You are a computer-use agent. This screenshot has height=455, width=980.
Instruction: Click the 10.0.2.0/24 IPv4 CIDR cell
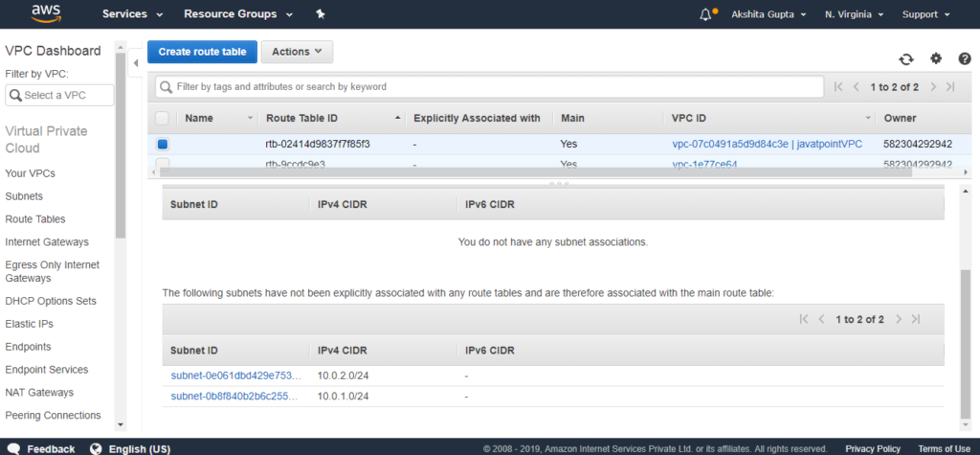coord(344,376)
